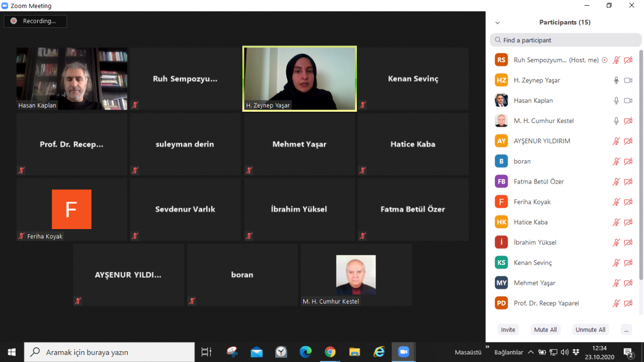Open the Mail app in the taskbar
The width and height of the screenshot is (644, 362).
click(x=257, y=352)
